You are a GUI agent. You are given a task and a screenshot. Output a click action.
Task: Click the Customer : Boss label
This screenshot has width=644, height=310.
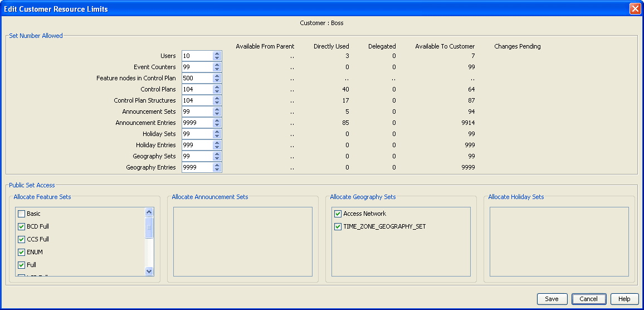[x=321, y=23]
